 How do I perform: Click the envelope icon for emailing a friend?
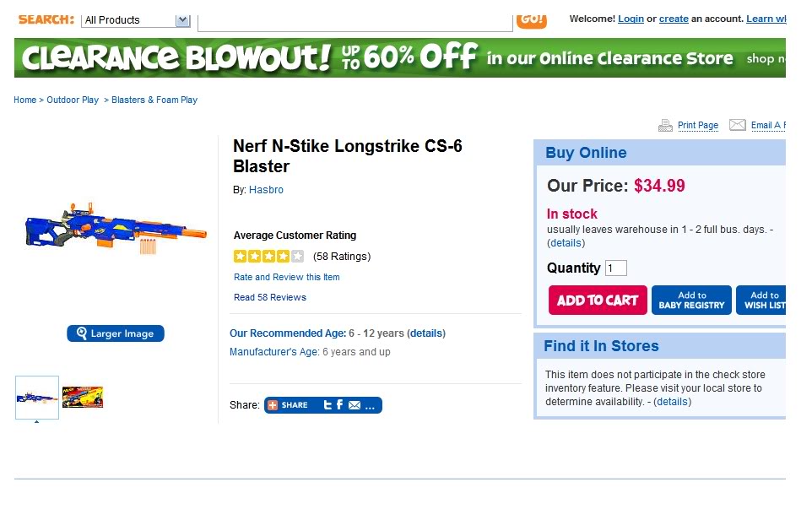point(737,126)
